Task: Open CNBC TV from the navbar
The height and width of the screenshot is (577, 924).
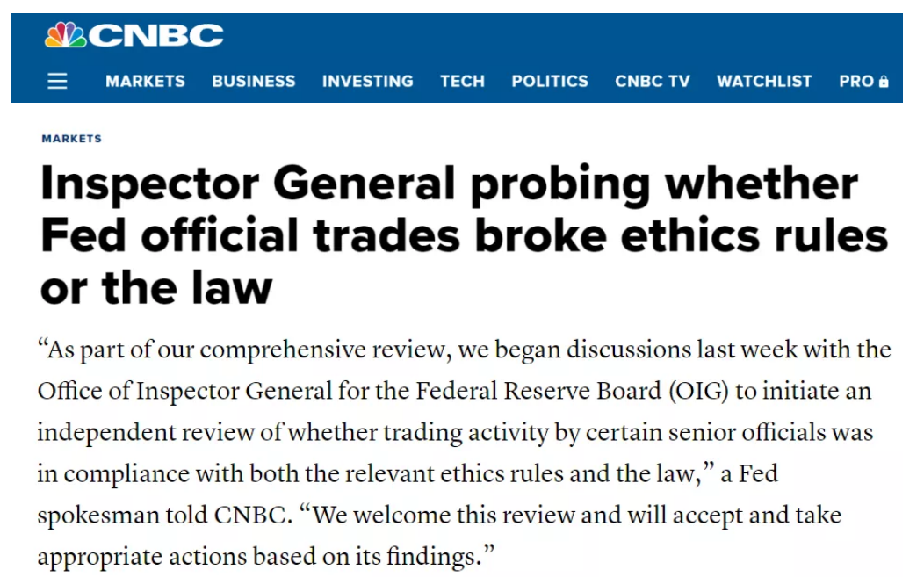Action: pos(653,82)
